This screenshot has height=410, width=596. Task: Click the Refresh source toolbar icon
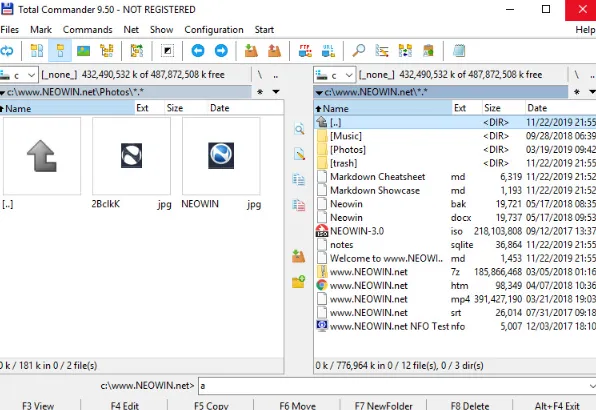pos(6,51)
